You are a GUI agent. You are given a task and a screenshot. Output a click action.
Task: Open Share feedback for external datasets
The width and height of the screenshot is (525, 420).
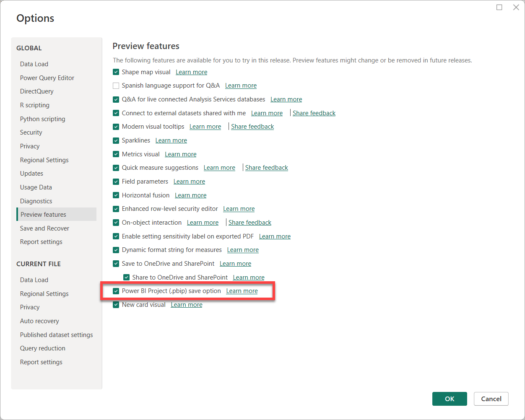[x=314, y=113]
